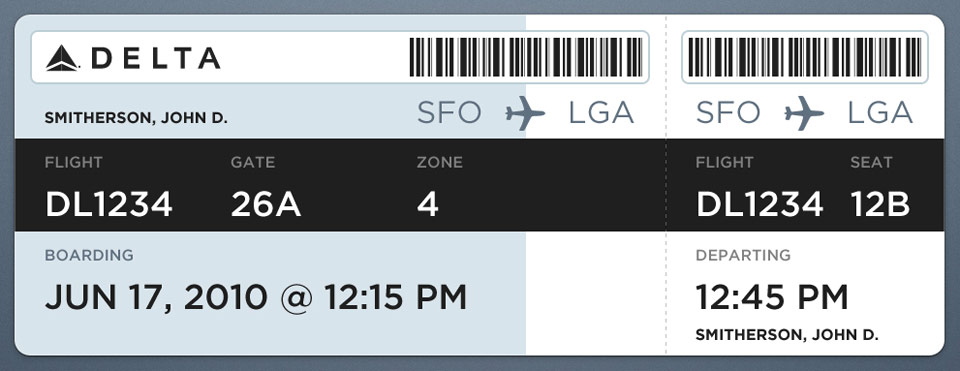Select the LGA code on main ticket

point(601,113)
